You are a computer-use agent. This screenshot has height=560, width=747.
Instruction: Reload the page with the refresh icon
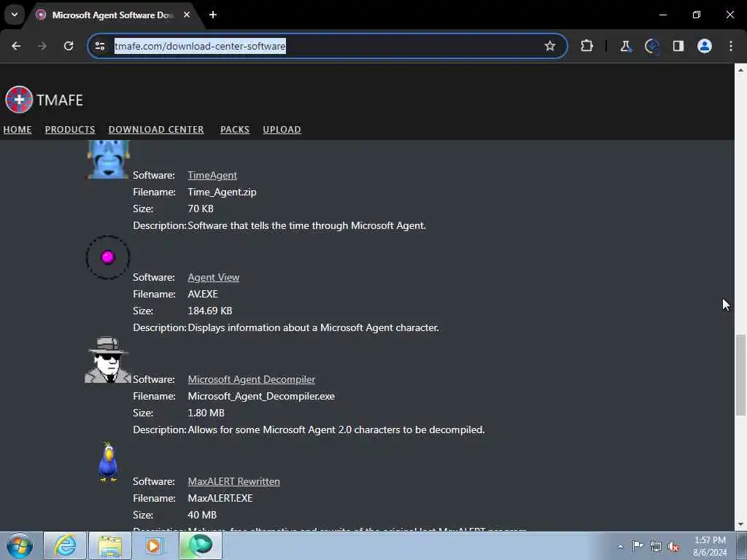pyautogui.click(x=69, y=46)
